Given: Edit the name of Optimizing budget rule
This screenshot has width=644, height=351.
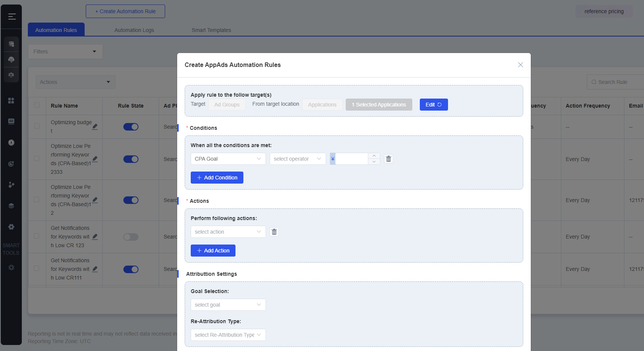Looking at the screenshot, I should tap(95, 127).
